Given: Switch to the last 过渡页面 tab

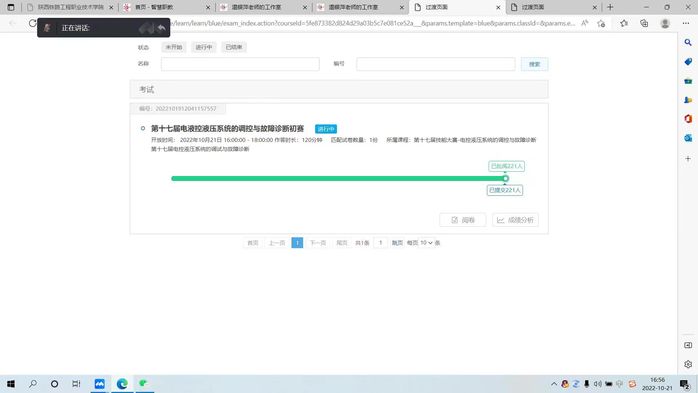Looking at the screenshot, I should pos(553,7).
